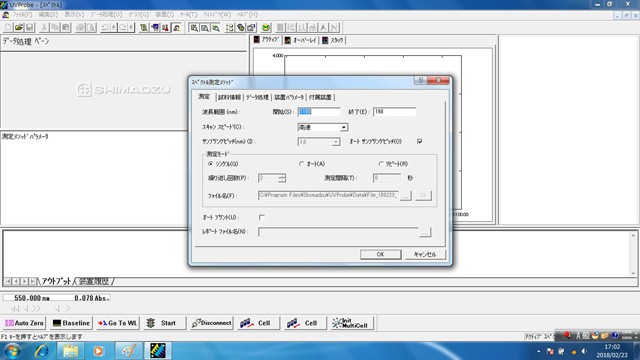
Task: Open the Windows Start menu orb
Action: click(x=12, y=351)
